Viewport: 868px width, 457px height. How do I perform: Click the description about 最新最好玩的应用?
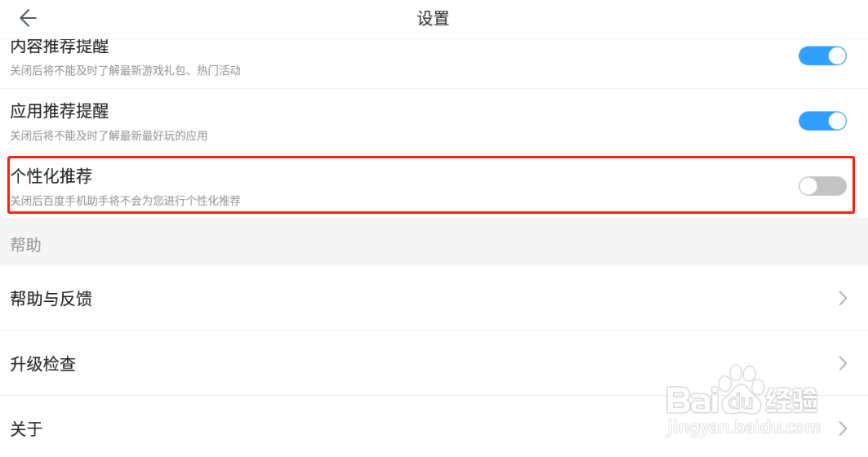click(109, 135)
